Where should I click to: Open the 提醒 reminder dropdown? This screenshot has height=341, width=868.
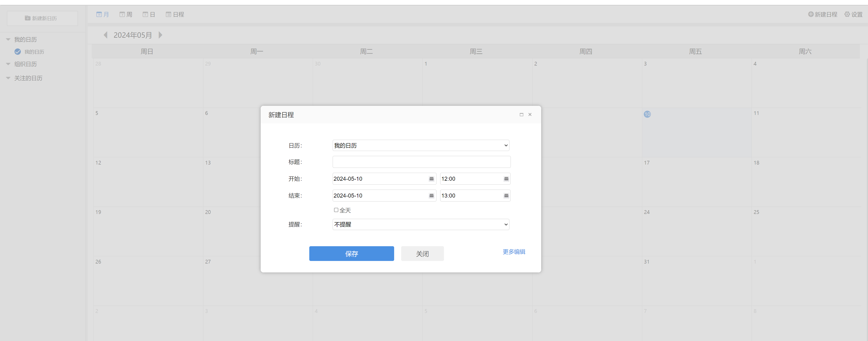tap(421, 224)
